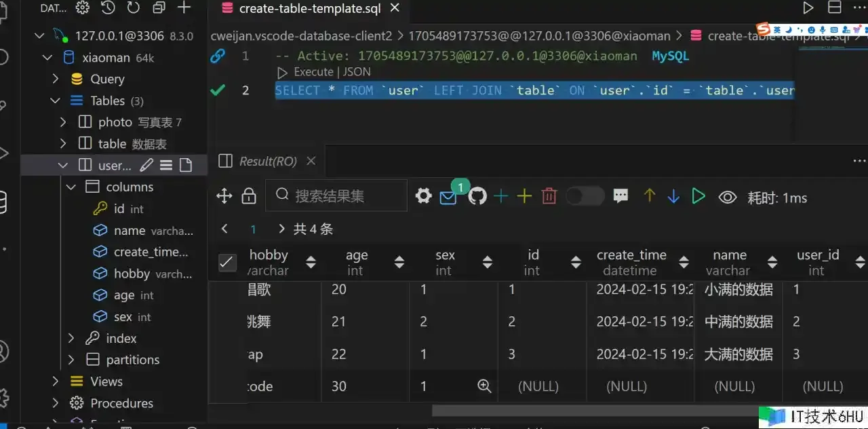Select the Result(RO) tab
The image size is (868, 429).
(267, 161)
